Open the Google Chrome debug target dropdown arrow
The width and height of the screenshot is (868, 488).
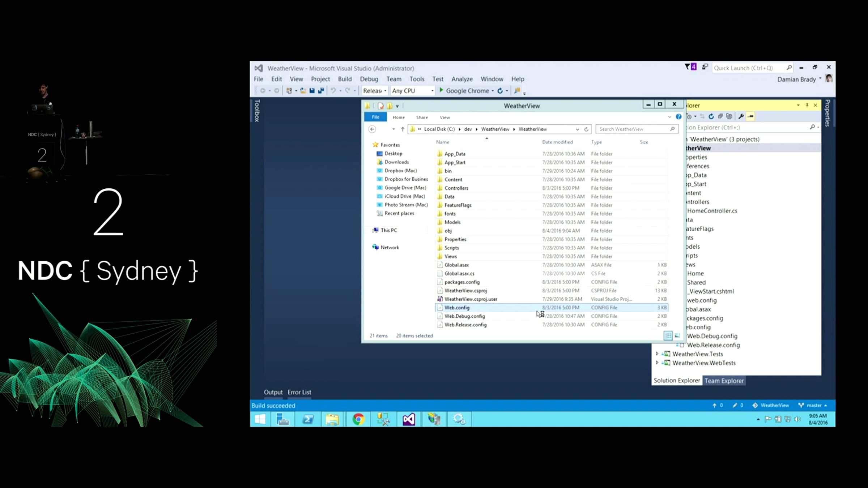pyautogui.click(x=493, y=91)
